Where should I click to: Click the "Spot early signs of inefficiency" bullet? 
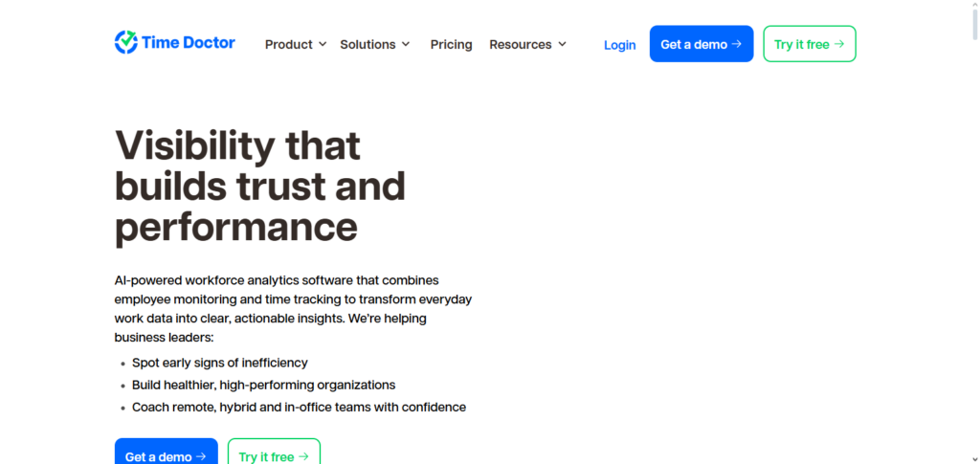pos(220,363)
